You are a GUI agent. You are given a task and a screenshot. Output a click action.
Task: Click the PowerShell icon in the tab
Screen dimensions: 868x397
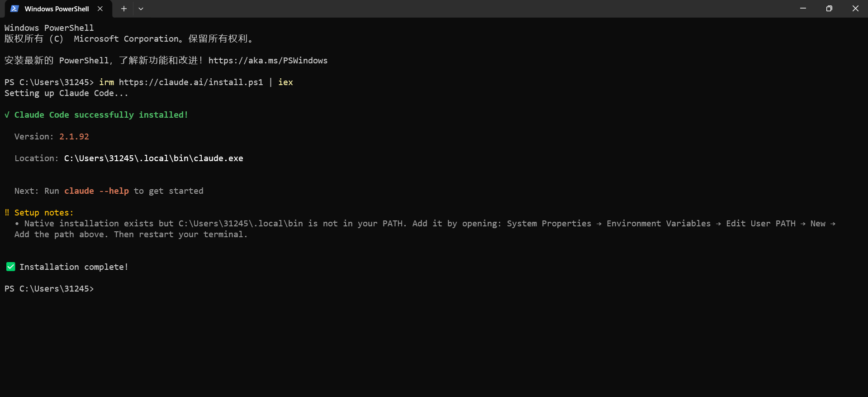click(14, 9)
